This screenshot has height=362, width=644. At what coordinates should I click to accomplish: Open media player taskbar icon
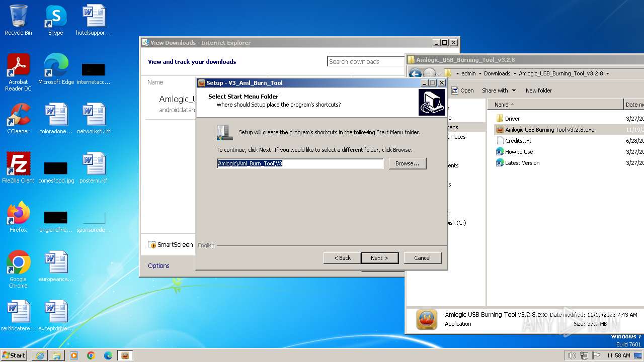click(74, 355)
